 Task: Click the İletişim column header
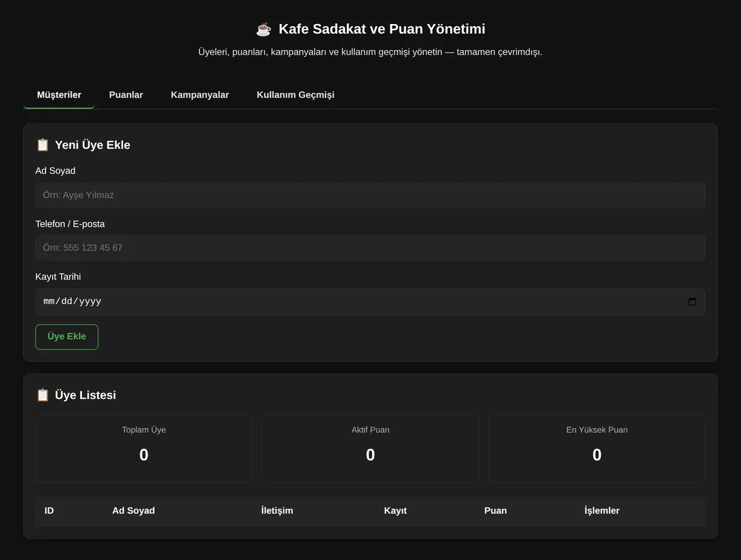click(x=277, y=511)
